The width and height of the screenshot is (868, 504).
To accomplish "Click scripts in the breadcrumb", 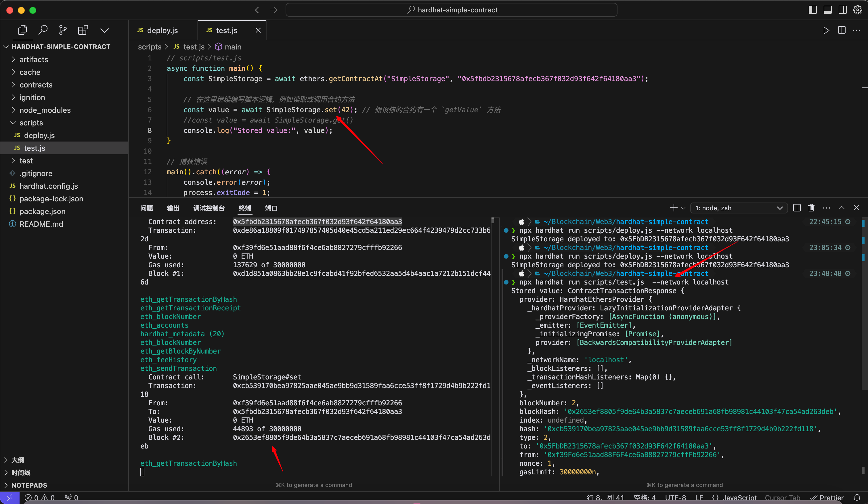I will pos(150,47).
